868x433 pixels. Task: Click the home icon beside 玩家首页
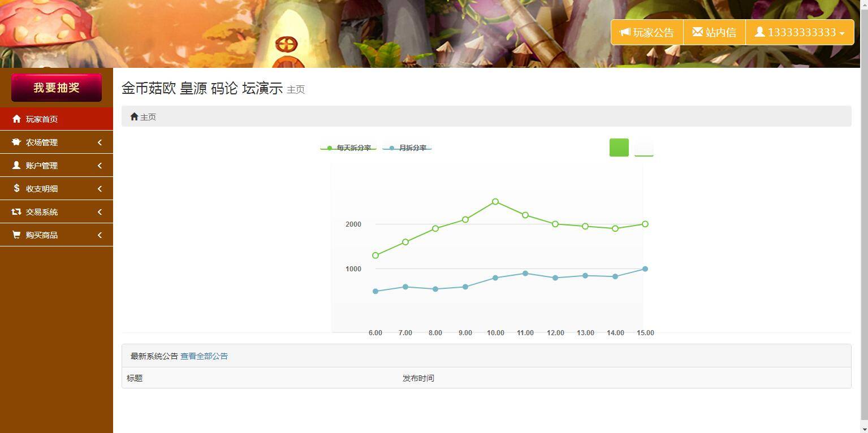coord(15,119)
